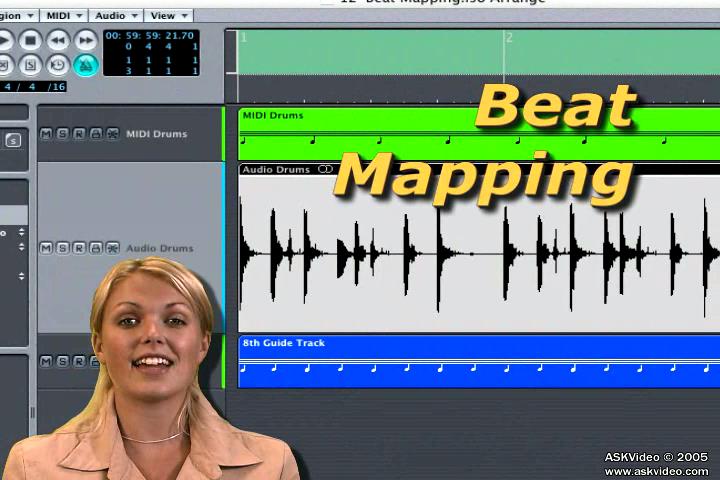Mute the MIDI Drums track

click(x=46, y=134)
